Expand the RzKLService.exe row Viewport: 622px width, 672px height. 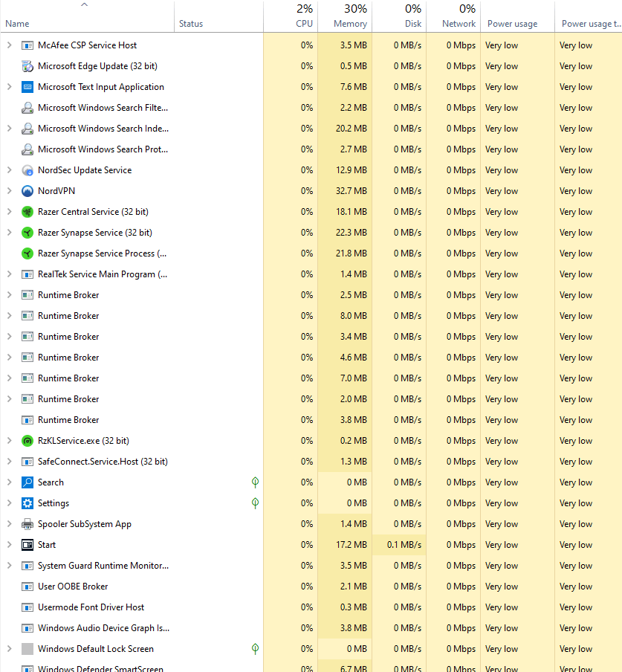(x=10, y=441)
